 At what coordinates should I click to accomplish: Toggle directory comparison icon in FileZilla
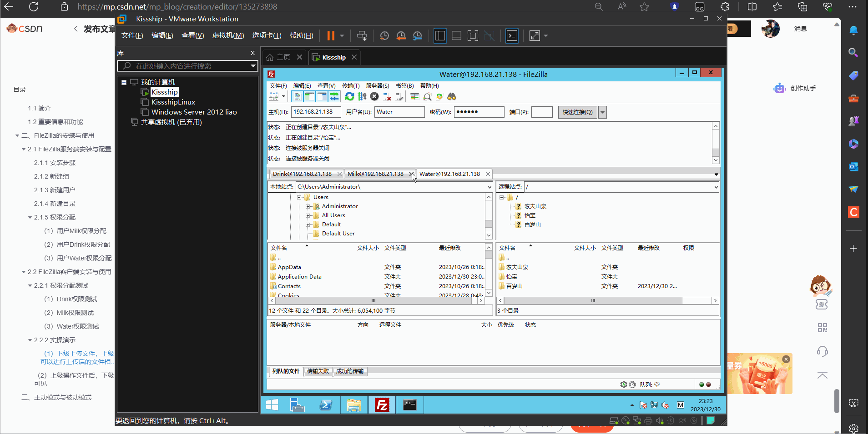pos(427,96)
